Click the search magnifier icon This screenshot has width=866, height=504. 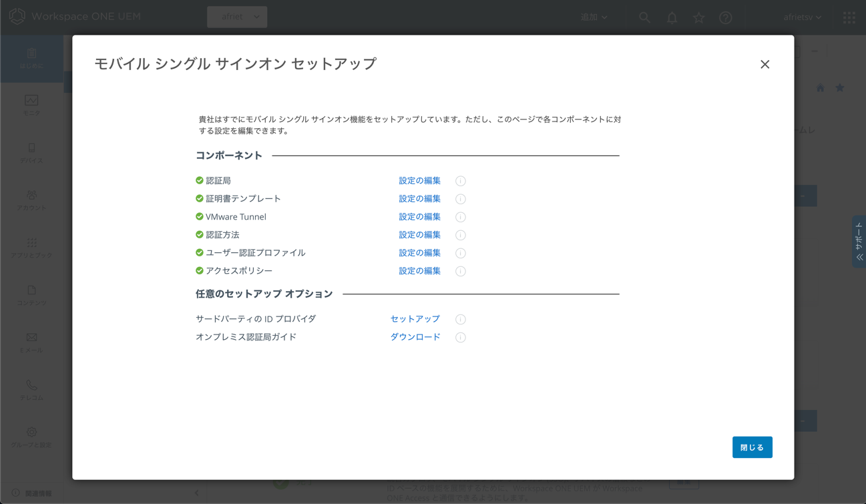644,18
